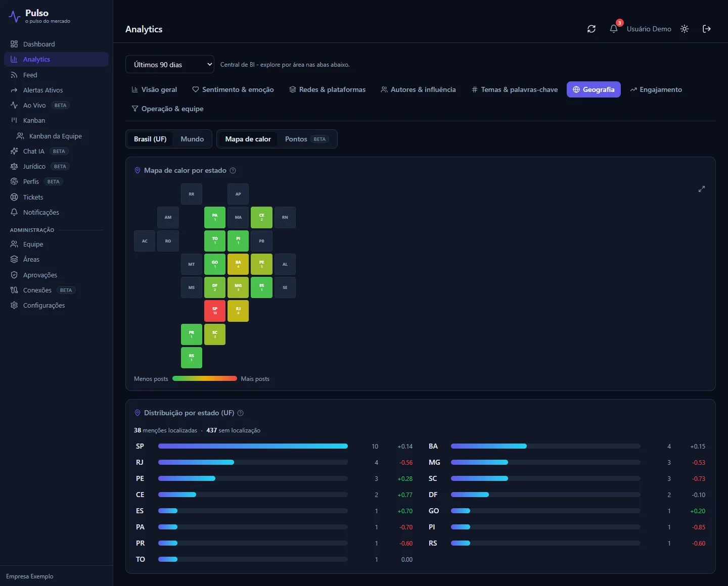Open the notifications bell
This screenshot has height=586, width=728.
click(x=614, y=29)
